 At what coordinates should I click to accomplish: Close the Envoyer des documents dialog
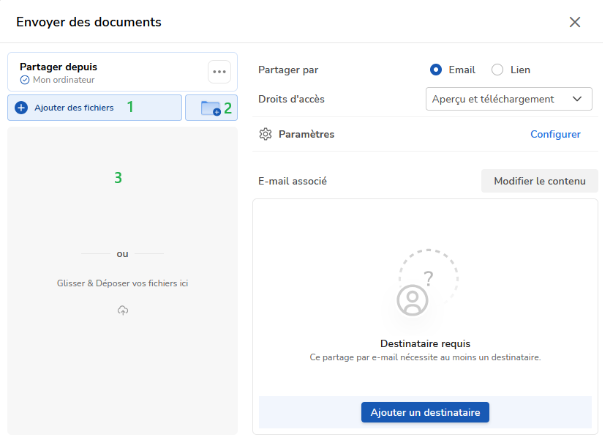click(x=575, y=22)
